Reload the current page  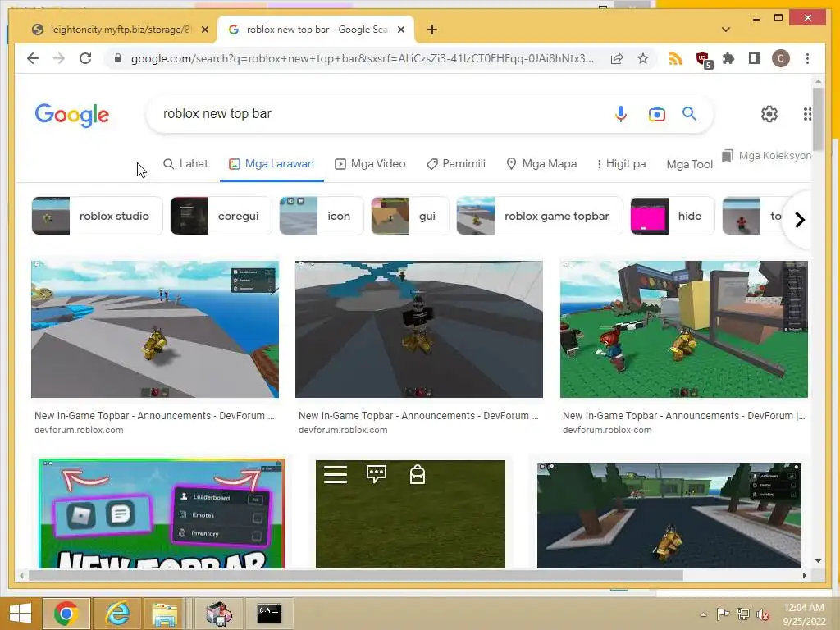[x=85, y=58]
